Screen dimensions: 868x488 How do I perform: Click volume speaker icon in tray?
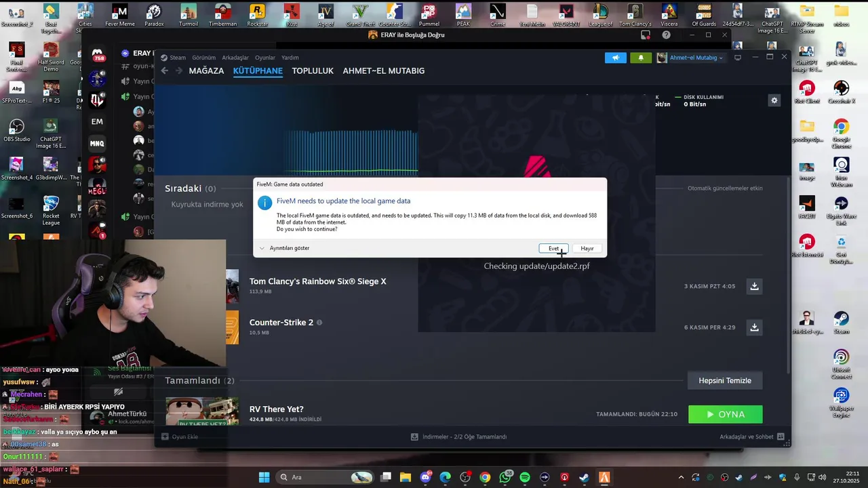[822, 477]
